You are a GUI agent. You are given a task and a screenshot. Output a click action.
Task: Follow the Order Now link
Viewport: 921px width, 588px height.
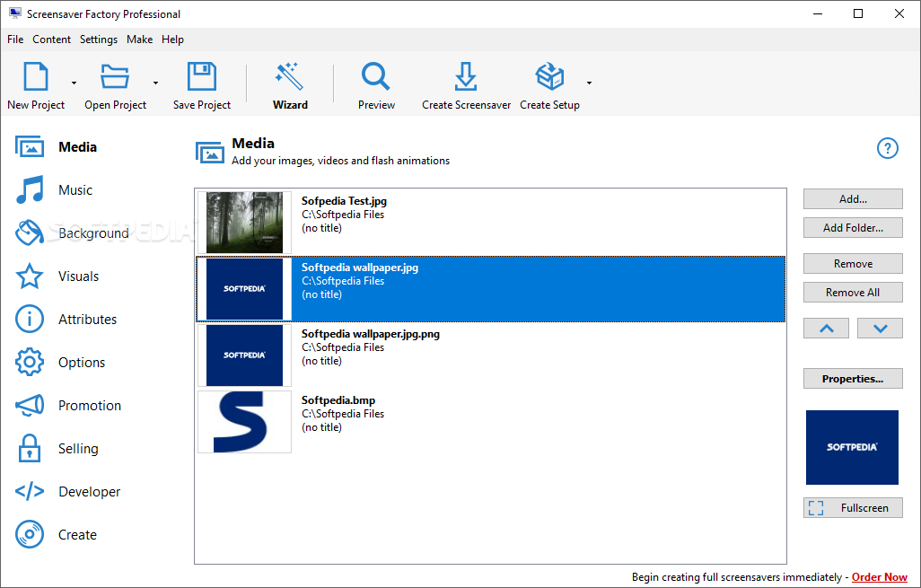click(x=880, y=577)
